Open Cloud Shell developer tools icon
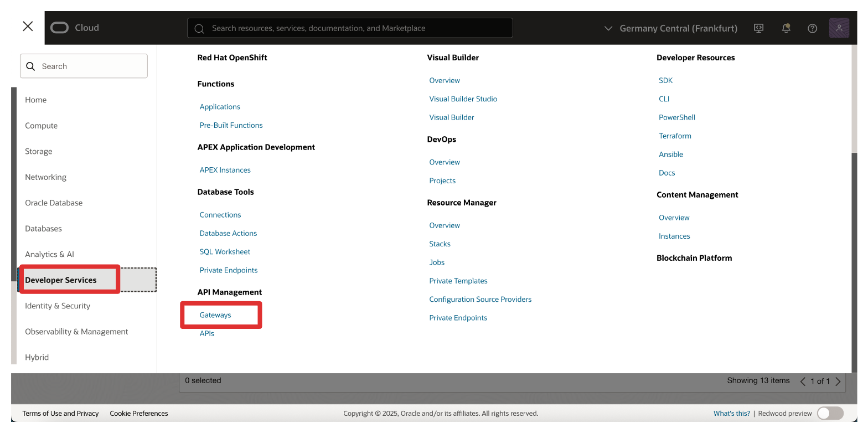Viewport: 868px width, 433px height. tap(759, 28)
